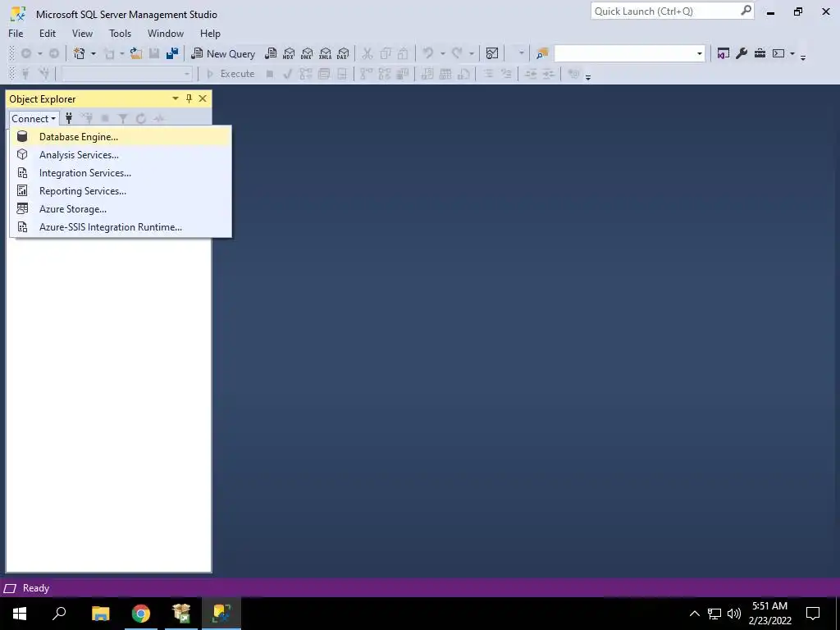The width and height of the screenshot is (840, 630).
Task: Open the Help menu
Action: tap(210, 33)
